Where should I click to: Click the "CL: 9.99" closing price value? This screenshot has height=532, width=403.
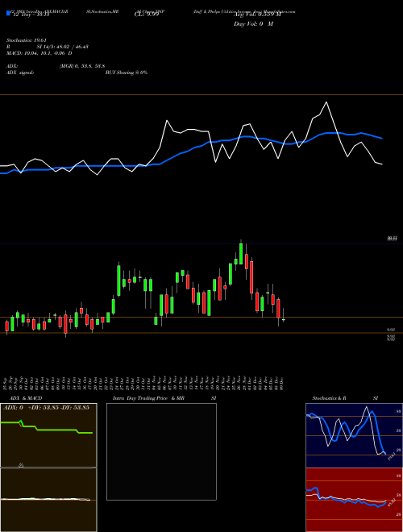pyautogui.click(x=147, y=15)
